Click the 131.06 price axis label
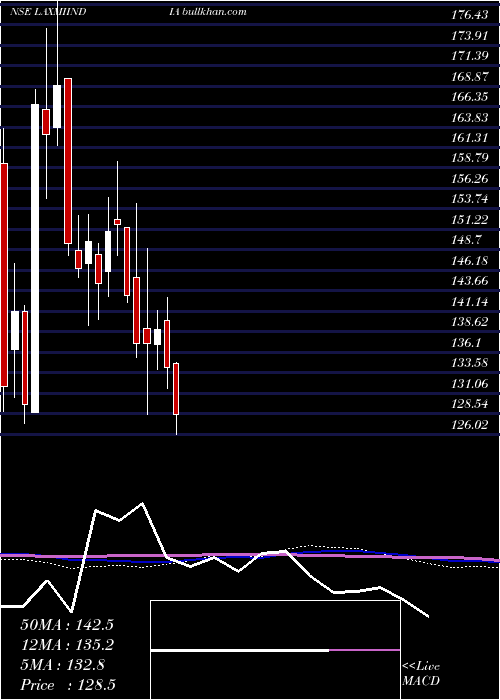500x700 pixels. [469, 383]
